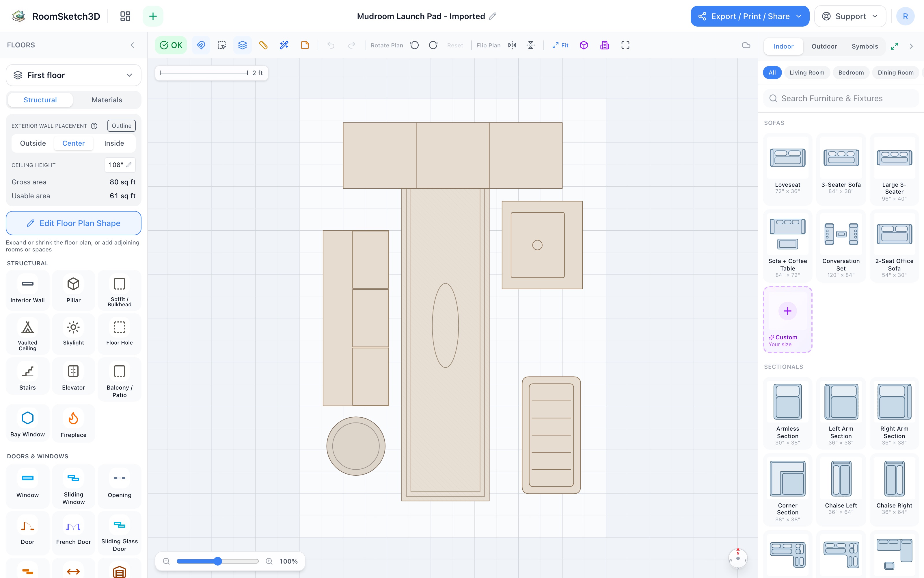Flip plan horizontally
Image resolution: width=924 pixels, height=578 pixels.
(513, 45)
